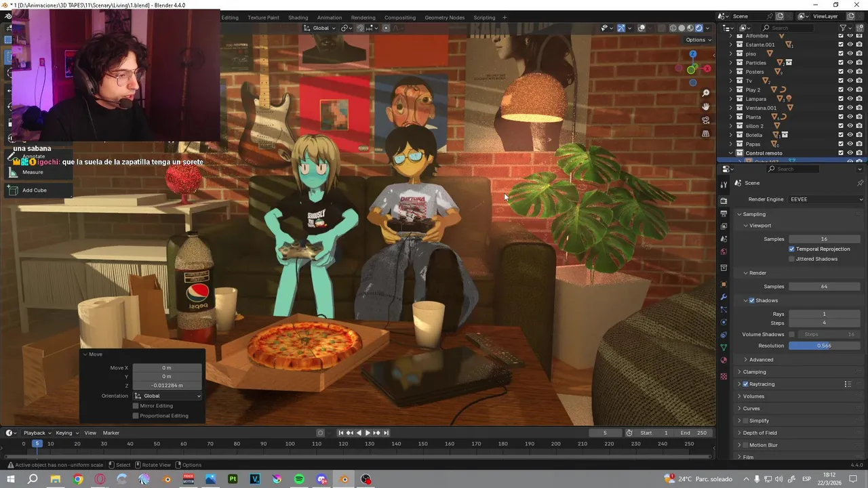The width and height of the screenshot is (868, 488).
Task: Switch orthographic/perspective grid gizmo
Action: click(x=706, y=134)
